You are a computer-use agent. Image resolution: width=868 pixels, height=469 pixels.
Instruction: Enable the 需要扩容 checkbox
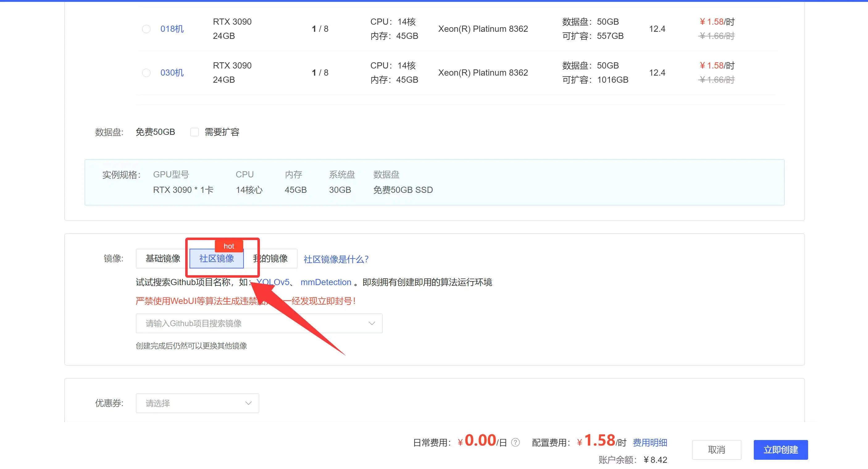point(194,132)
